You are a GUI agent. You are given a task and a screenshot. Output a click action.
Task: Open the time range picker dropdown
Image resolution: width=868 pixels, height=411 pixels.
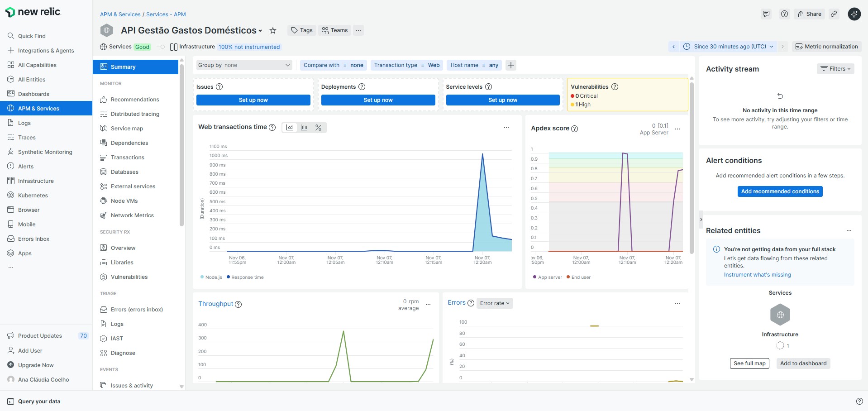[x=728, y=47]
